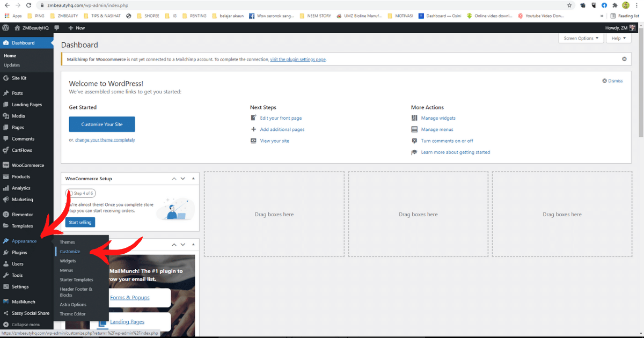Screen dimensions: 644x338
Task: Open Theme Editor submenu item
Action: [72, 314]
